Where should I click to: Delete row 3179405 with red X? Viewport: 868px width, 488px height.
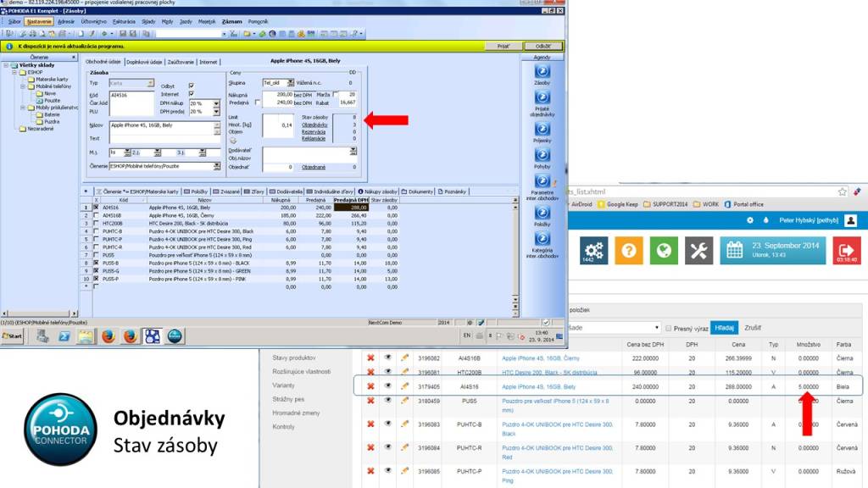click(x=370, y=386)
